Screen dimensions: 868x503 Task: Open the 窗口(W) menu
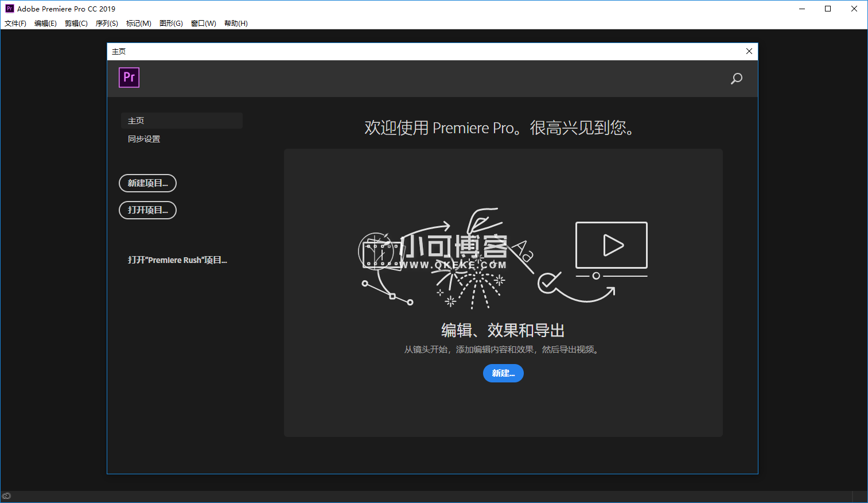[x=204, y=24]
